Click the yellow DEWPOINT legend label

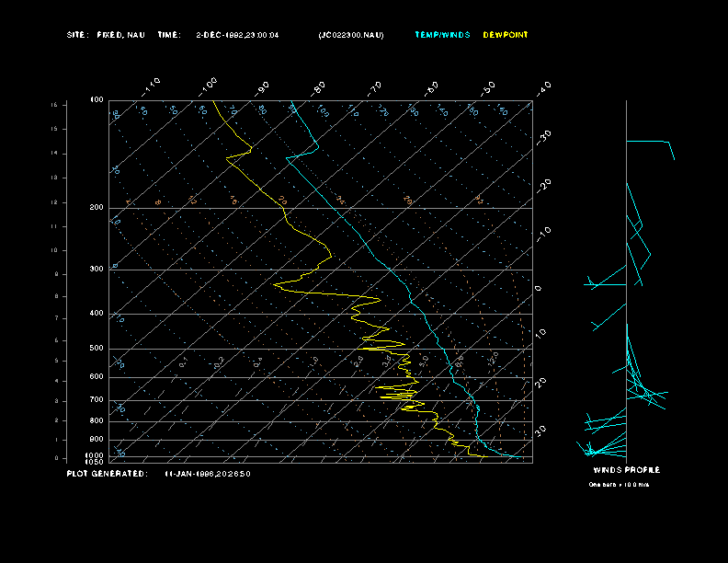506,35
